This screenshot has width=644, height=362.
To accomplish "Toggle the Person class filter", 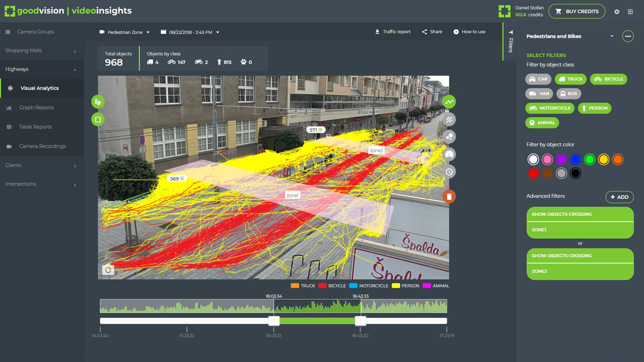I will (594, 108).
